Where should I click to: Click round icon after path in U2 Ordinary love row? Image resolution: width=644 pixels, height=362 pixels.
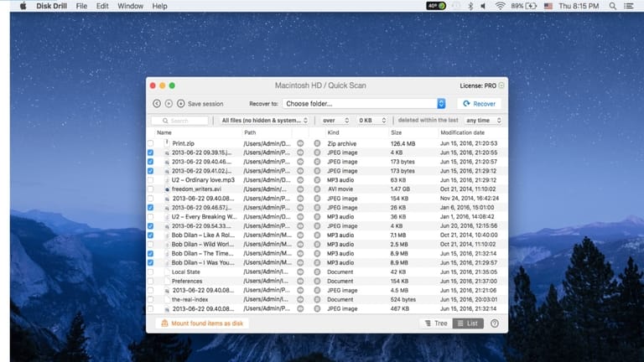click(x=301, y=180)
